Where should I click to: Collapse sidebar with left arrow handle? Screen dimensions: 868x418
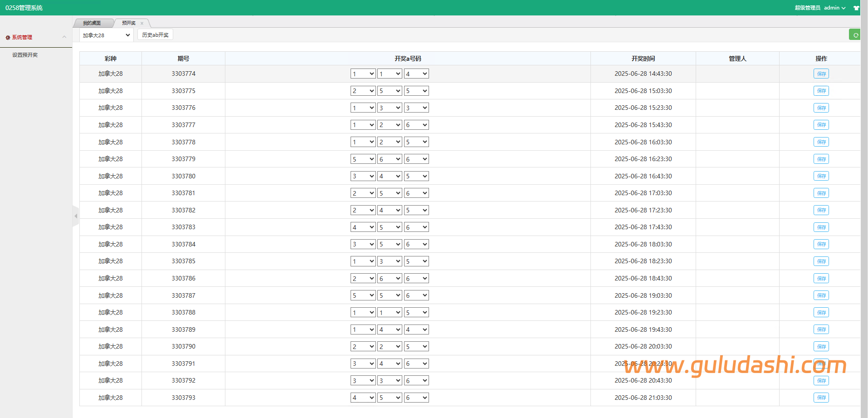76,216
